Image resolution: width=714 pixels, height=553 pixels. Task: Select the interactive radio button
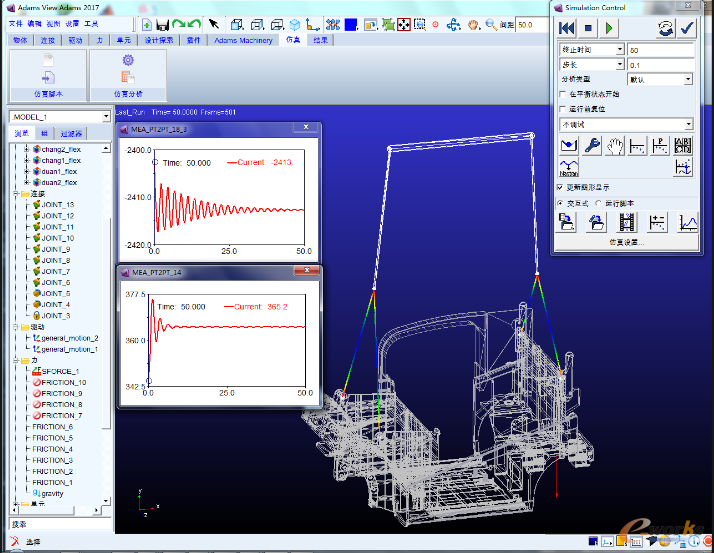coord(561,203)
